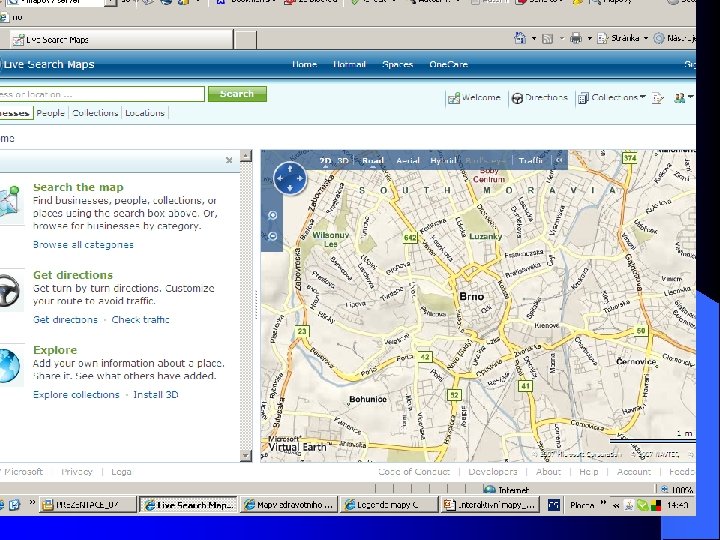Click the Print toolbar icon

pos(575,39)
